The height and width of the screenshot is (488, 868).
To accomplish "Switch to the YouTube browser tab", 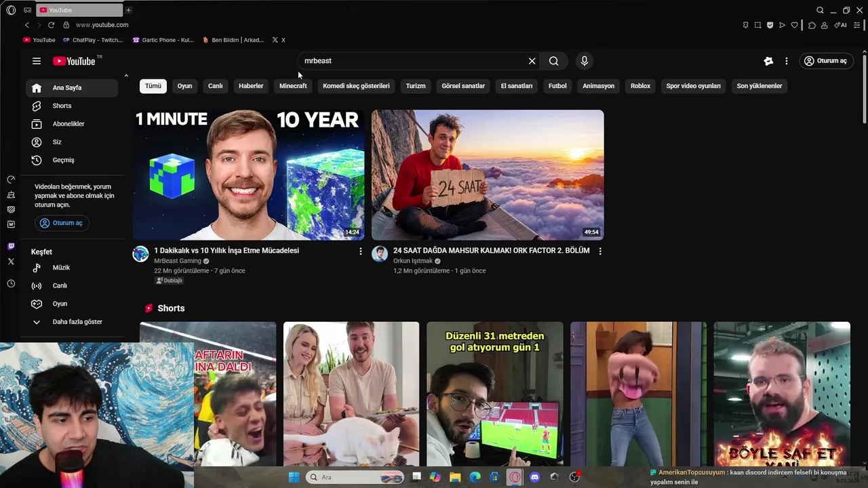I will click(x=79, y=10).
